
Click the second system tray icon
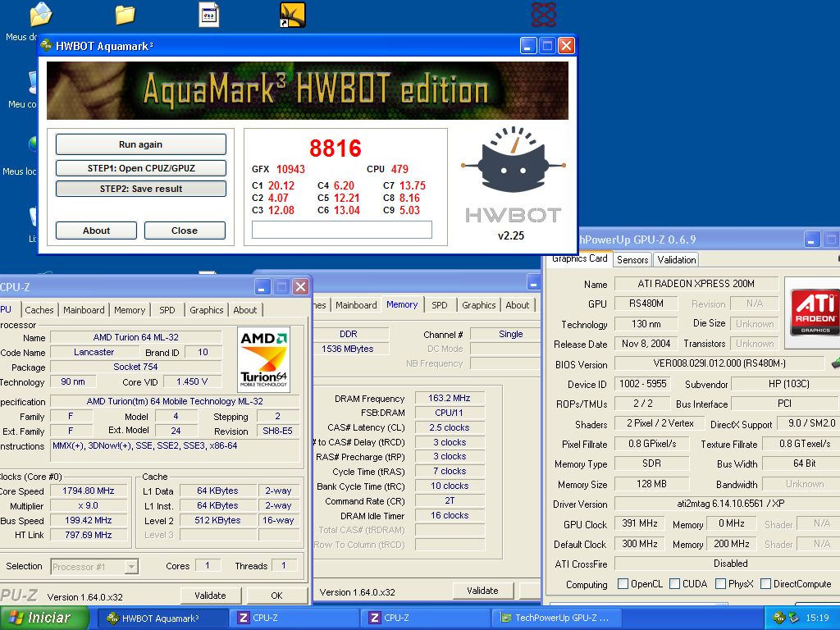pyautogui.click(x=793, y=618)
